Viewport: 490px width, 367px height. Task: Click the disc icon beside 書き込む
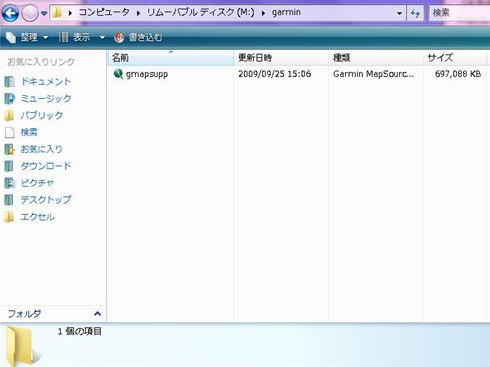tap(119, 37)
